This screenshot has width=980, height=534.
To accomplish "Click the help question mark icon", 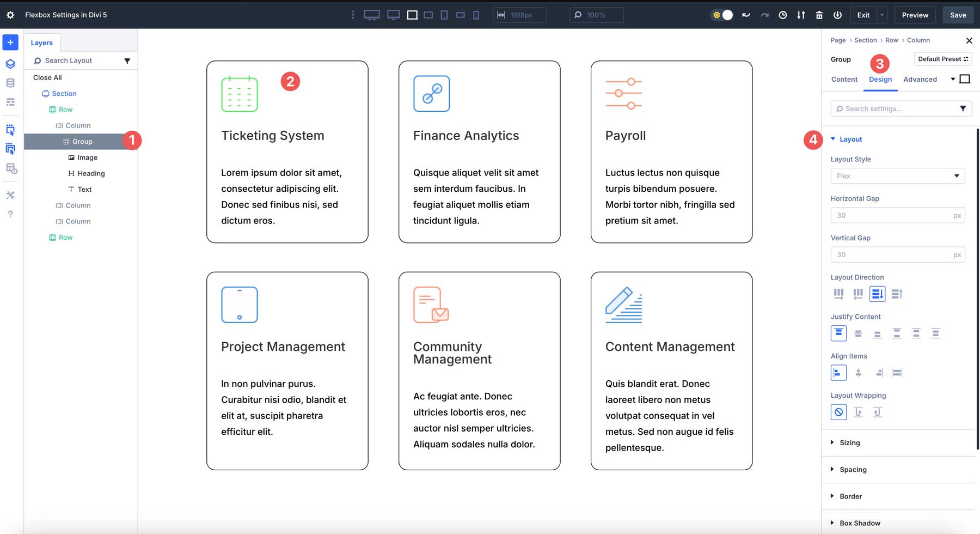I will [x=10, y=214].
